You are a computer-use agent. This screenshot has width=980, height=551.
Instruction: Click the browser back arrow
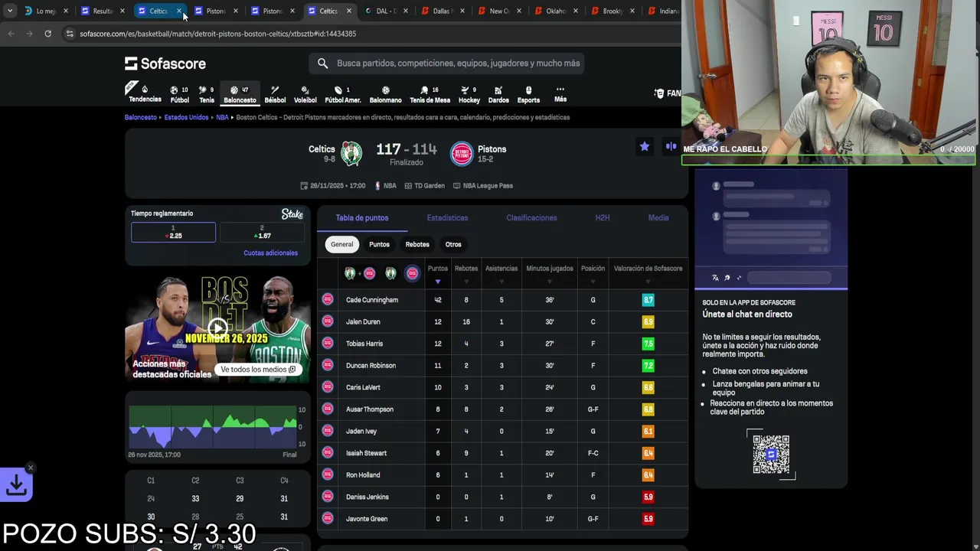point(11,34)
